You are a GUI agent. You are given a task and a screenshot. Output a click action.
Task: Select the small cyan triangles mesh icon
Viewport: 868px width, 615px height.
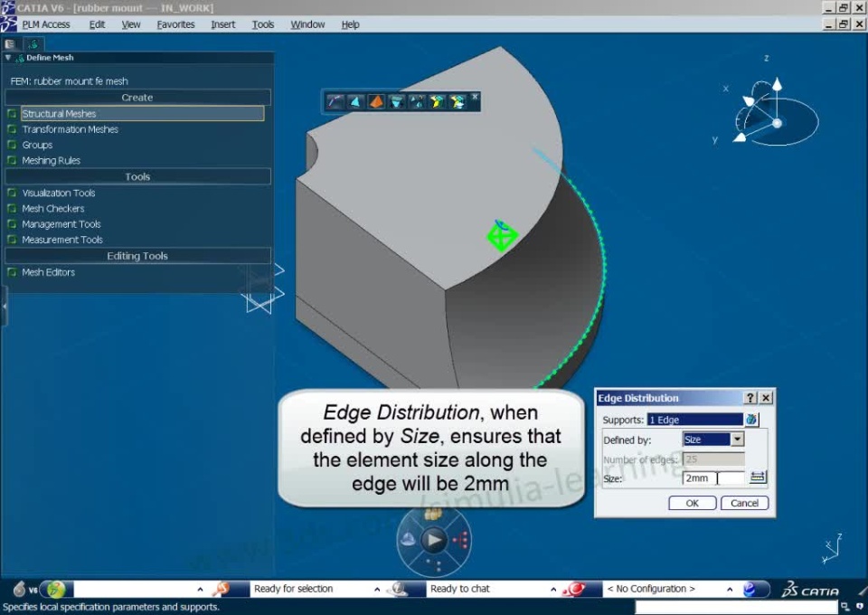coord(417,102)
